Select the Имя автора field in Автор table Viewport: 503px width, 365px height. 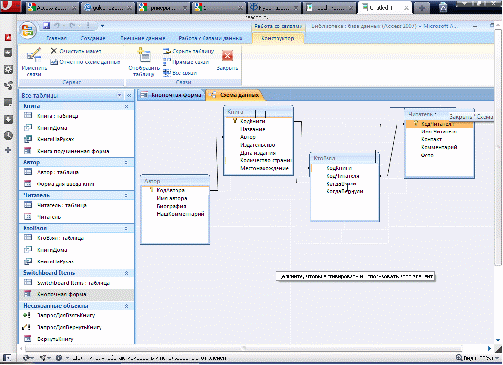tap(172, 198)
